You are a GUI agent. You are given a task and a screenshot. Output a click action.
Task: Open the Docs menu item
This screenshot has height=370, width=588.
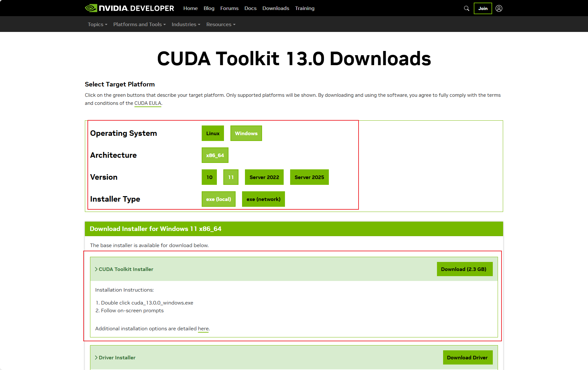(250, 8)
